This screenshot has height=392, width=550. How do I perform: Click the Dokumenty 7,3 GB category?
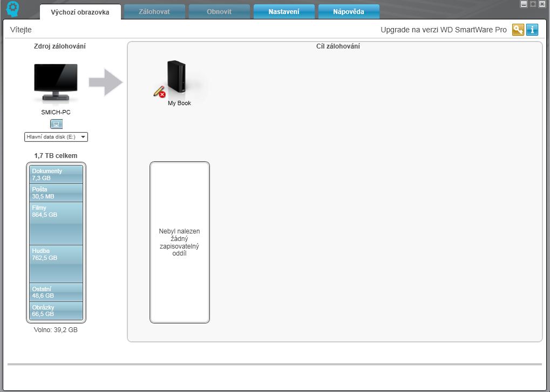tap(56, 174)
